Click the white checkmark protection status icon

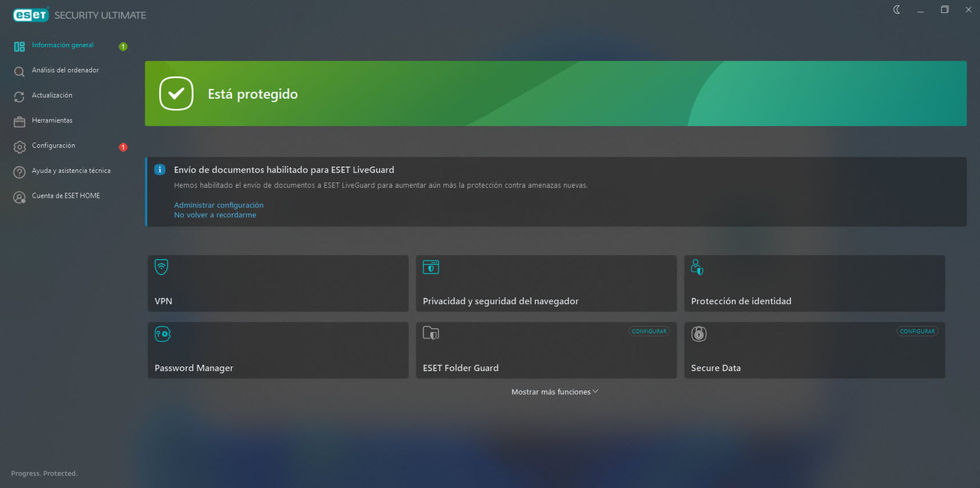[x=176, y=93]
